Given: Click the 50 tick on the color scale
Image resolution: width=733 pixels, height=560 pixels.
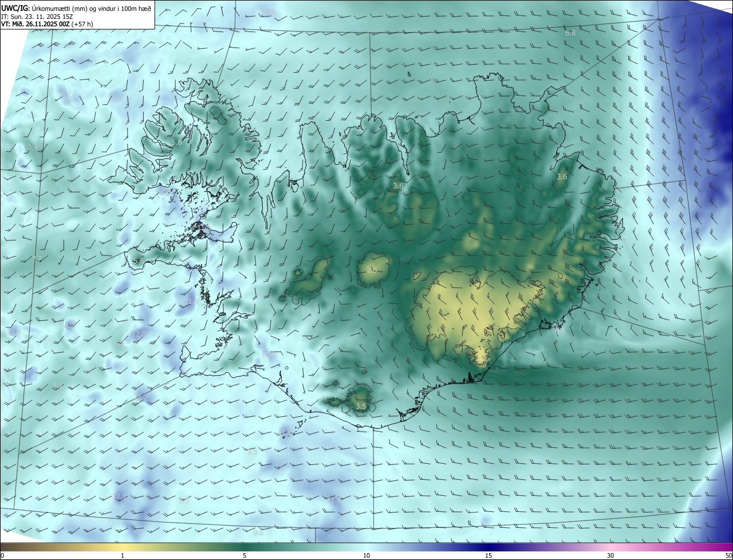Looking at the screenshot, I should click(x=728, y=555).
